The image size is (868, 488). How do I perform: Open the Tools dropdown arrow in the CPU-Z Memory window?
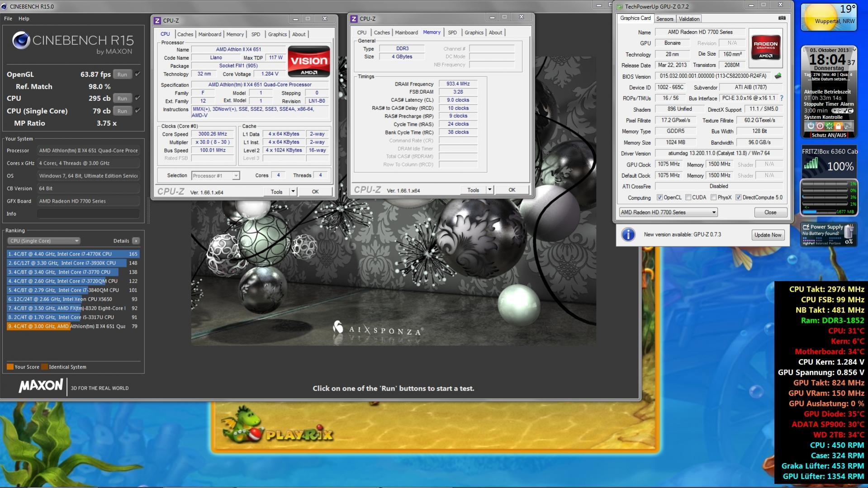coord(489,190)
